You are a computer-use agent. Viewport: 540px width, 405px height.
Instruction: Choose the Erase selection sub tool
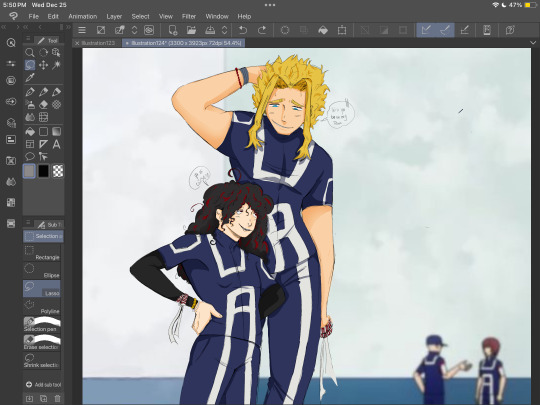point(42,343)
